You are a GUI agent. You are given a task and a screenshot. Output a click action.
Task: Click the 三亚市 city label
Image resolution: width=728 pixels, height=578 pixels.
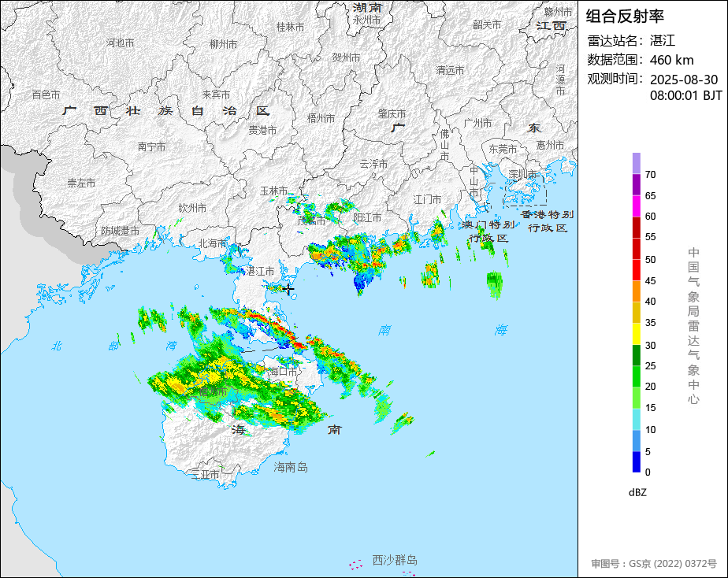click(x=205, y=475)
